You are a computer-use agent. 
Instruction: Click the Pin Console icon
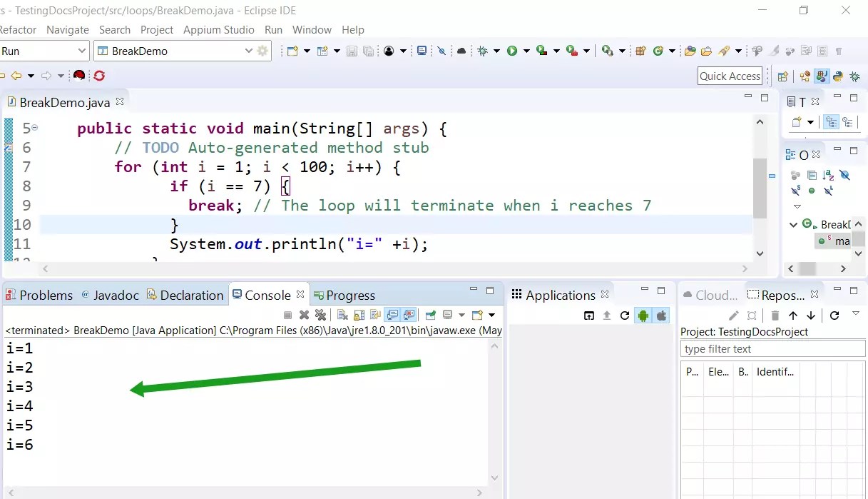430,315
